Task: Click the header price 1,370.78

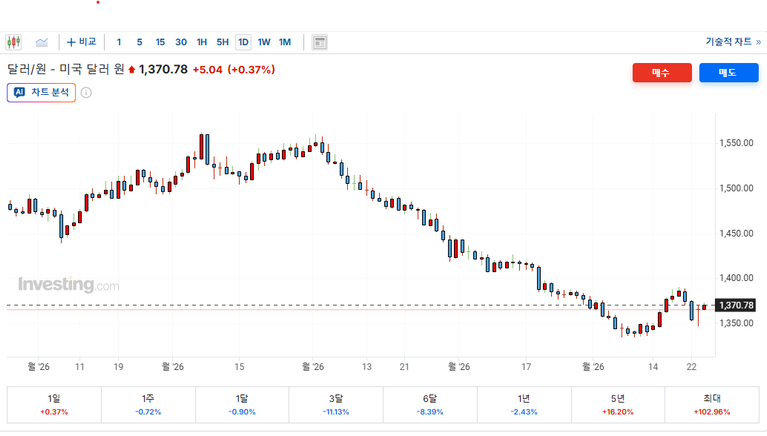Action: pyautogui.click(x=163, y=69)
